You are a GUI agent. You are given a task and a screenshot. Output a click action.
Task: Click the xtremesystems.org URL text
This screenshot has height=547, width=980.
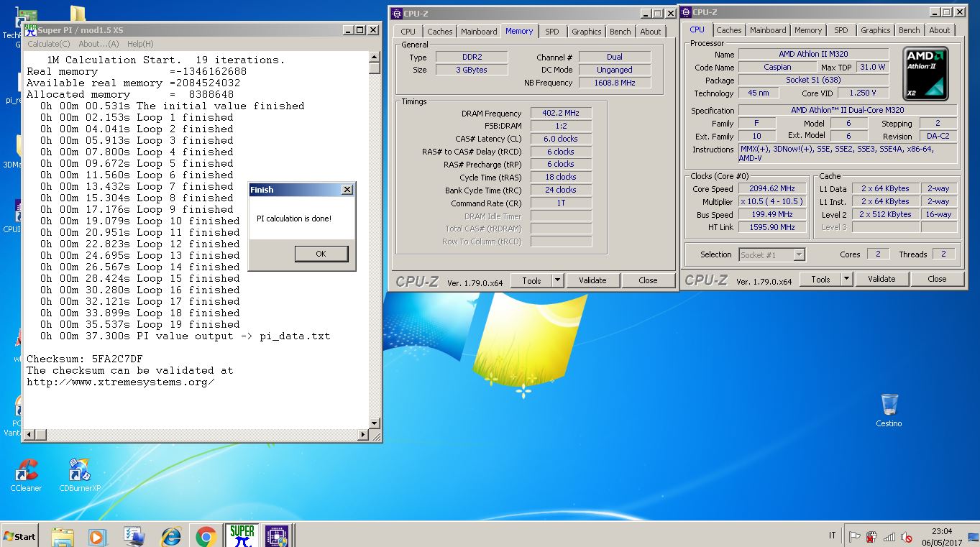(x=121, y=382)
